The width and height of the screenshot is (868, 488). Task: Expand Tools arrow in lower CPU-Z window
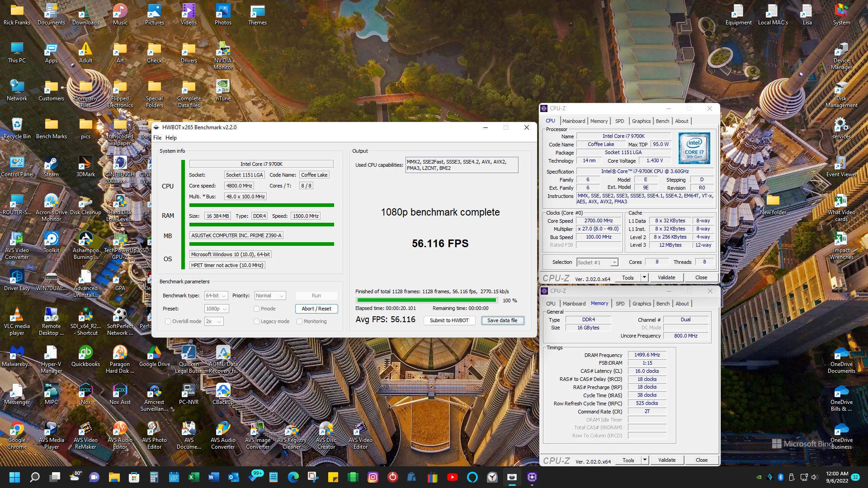click(x=645, y=460)
